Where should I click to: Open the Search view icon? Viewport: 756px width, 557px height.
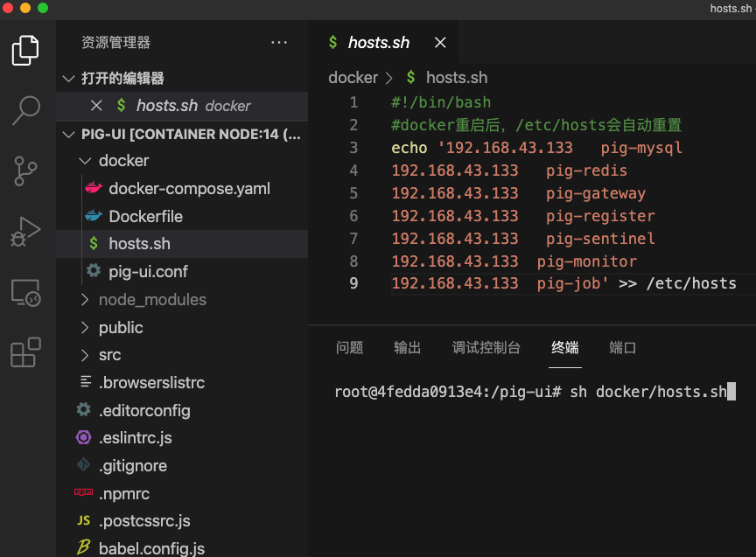pos(26,110)
